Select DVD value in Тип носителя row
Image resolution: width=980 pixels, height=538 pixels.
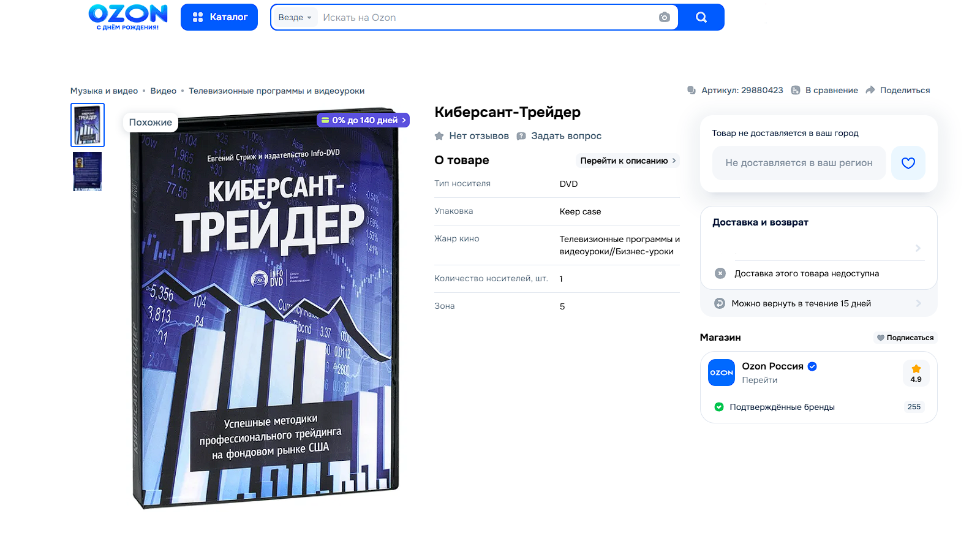[568, 184]
